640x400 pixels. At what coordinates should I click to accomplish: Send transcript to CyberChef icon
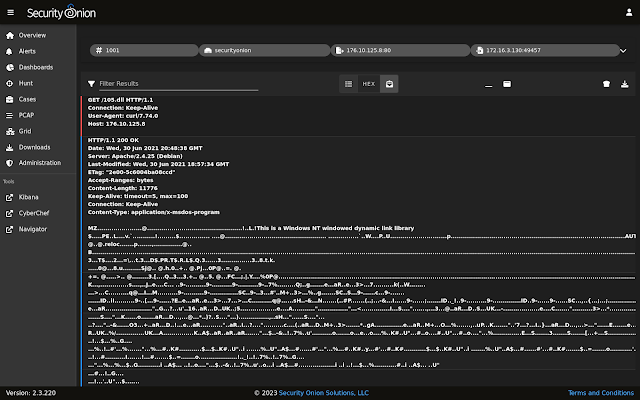(607, 84)
